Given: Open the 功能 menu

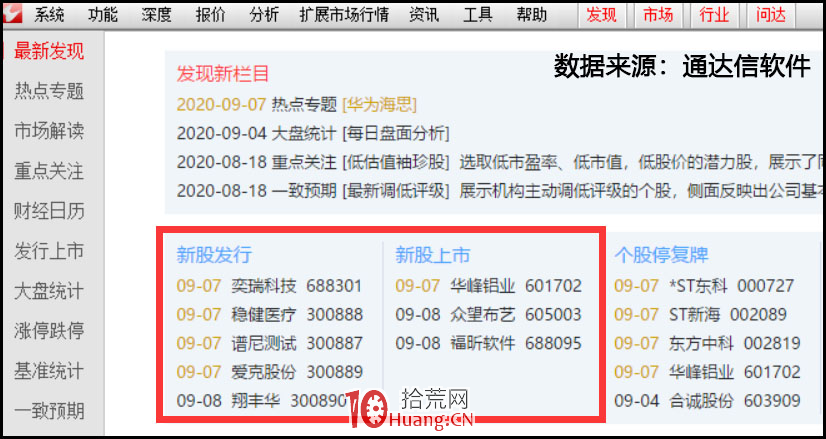Looking at the screenshot, I should (x=103, y=15).
